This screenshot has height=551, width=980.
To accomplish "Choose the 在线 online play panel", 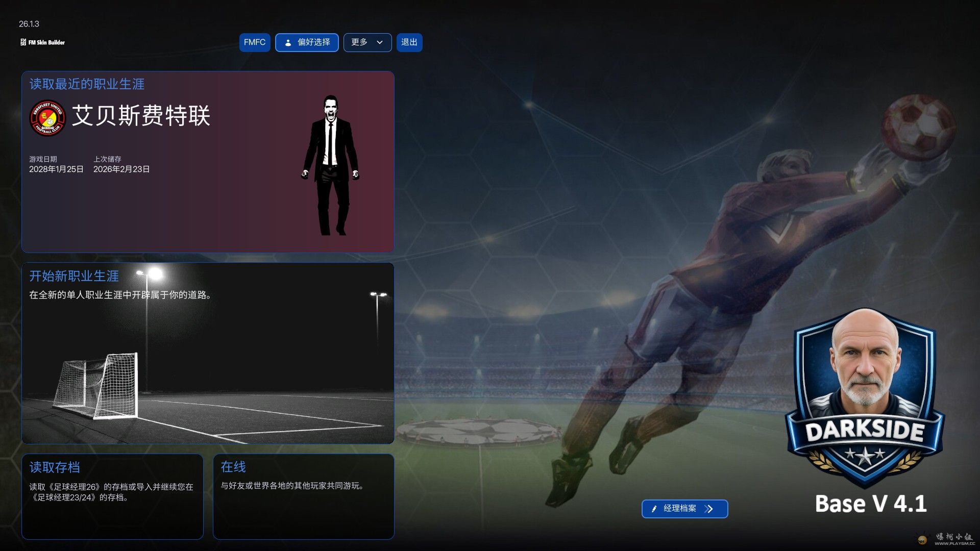I will click(x=303, y=496).
